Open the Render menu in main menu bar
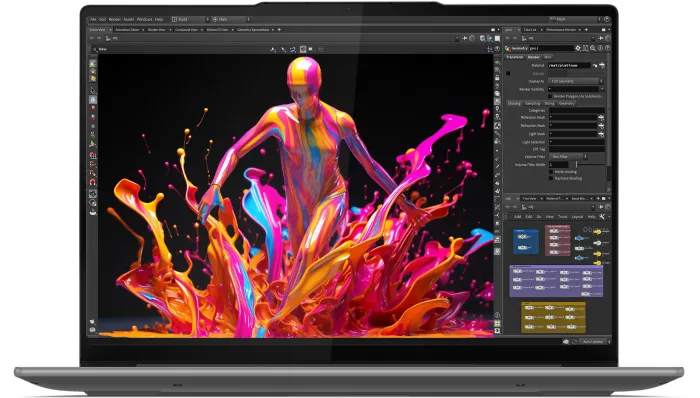 [115, 20]
